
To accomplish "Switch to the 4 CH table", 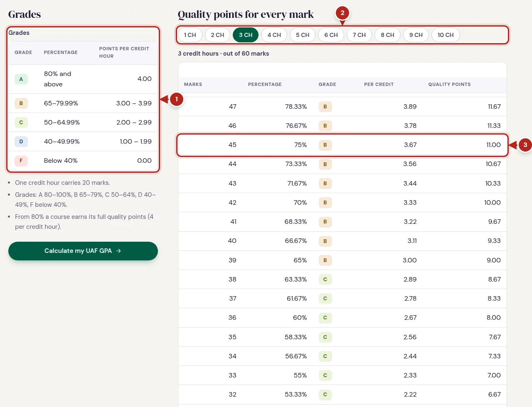I will (x=274, y=35).
